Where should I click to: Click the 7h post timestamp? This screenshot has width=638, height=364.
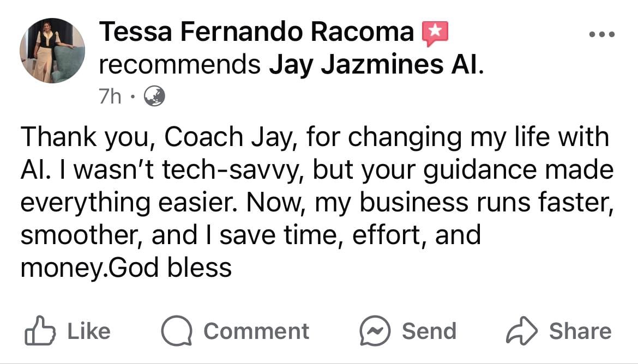110,97
